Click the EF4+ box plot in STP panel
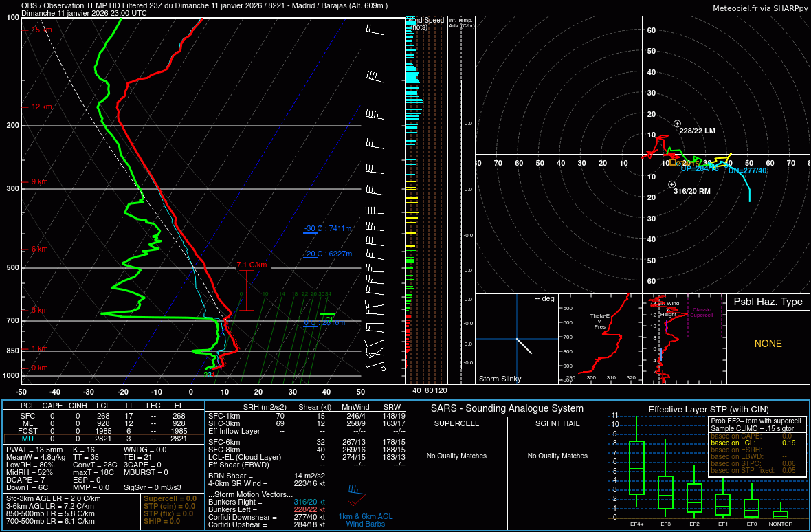The width and height of the screenshot is (811, 532). click(x=637, y=467)
